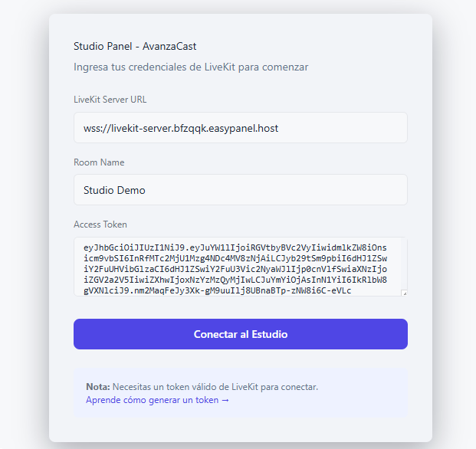Viewport: 476px width, 449px height.
Task: Click the Access Token field label
Action: 100,224
